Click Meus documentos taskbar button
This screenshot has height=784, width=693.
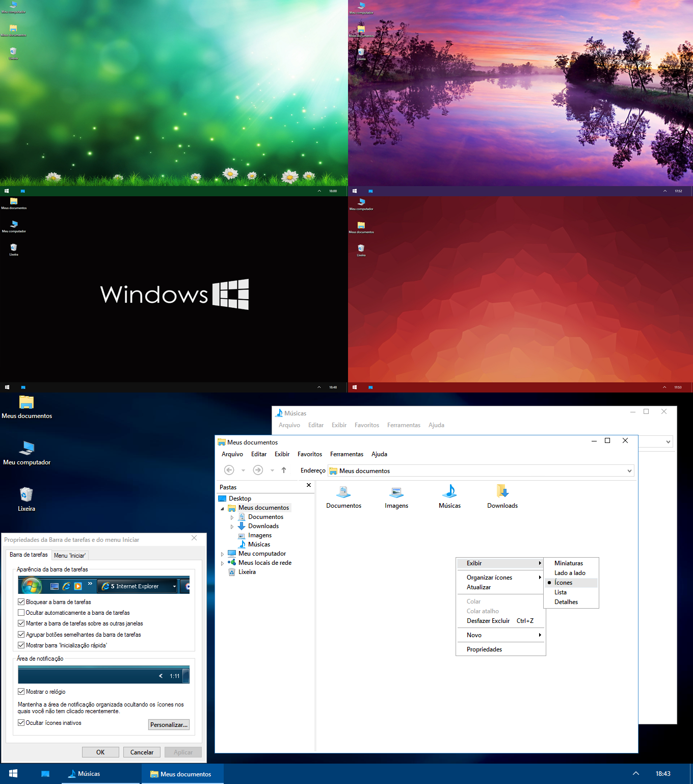[182, 774]
